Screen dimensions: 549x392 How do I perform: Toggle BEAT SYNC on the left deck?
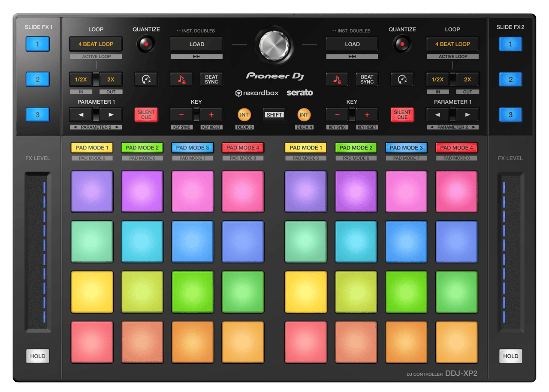(x=211, y=79)
